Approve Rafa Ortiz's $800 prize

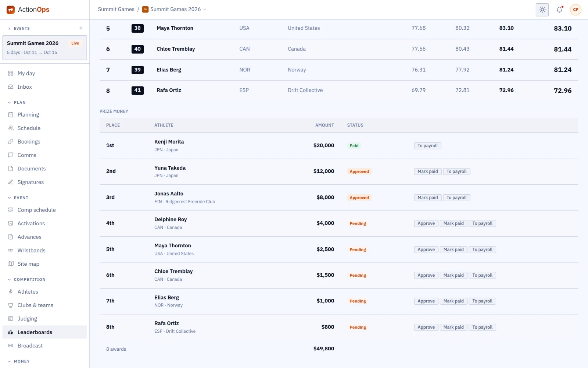point(426,327)
